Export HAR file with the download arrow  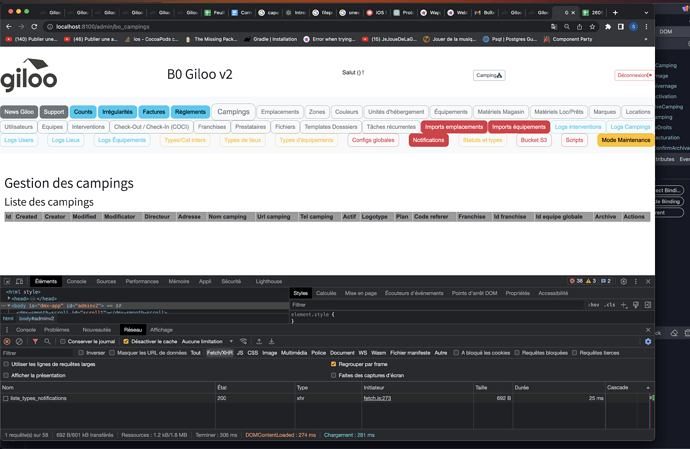(x=272, y=341)
